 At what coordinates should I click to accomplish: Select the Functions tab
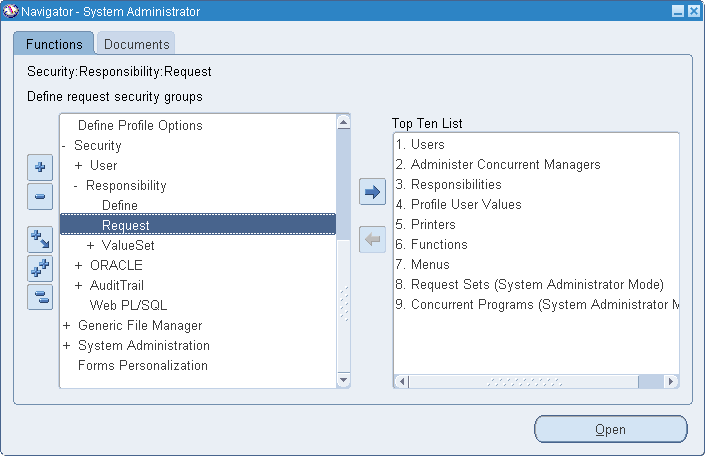coord(54,44)
